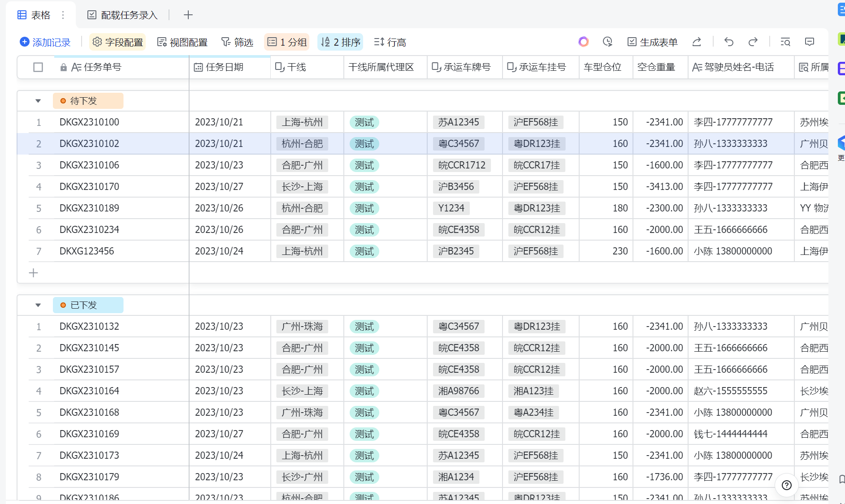Image resolution: width=845 pixels, height=504 pixels.
Task: Click the plus row under 待下发 group
Action: coord(34,273)
